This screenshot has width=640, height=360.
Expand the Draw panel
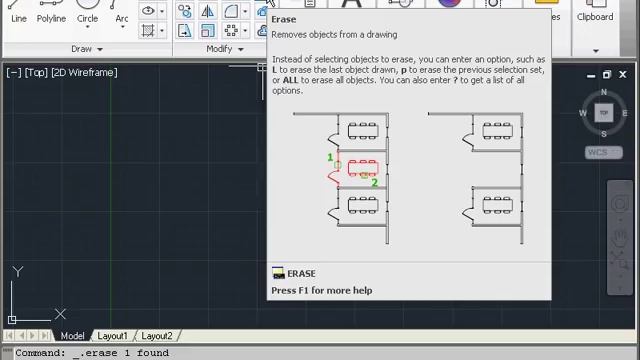[87, 49]
